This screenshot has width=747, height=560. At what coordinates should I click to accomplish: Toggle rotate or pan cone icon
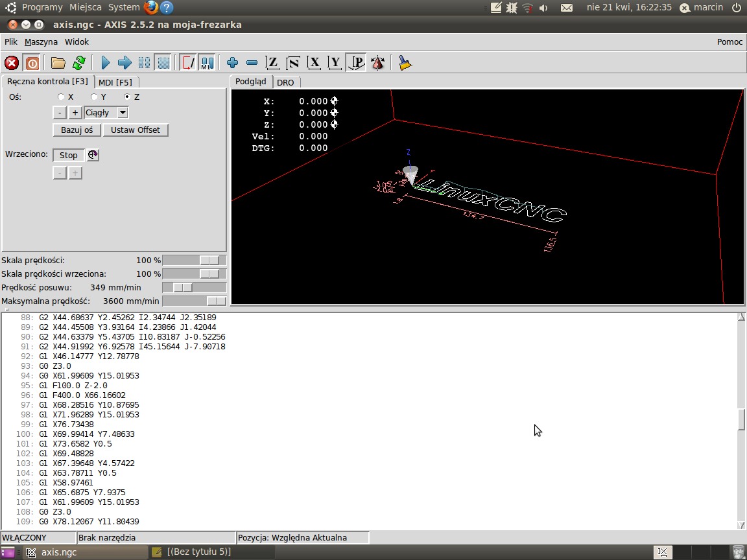click(378, 63)
